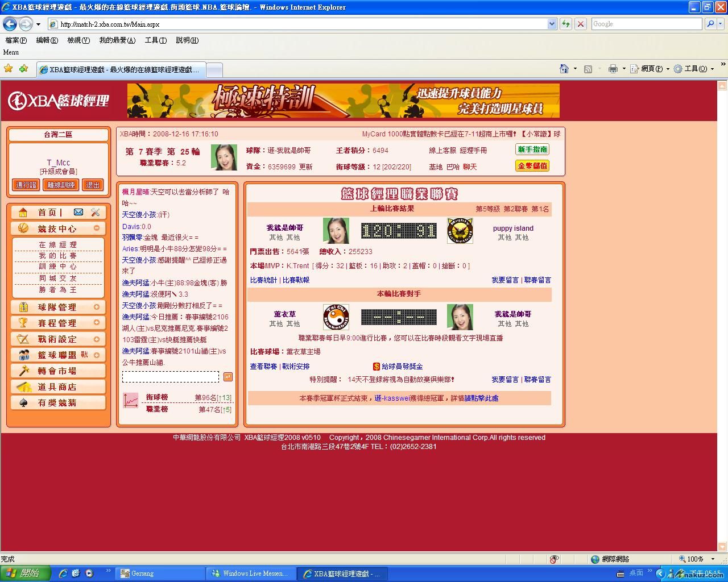The width and height of the screenshot is (728, 582).
Task: Click the Google search input field
Action: 647,24
